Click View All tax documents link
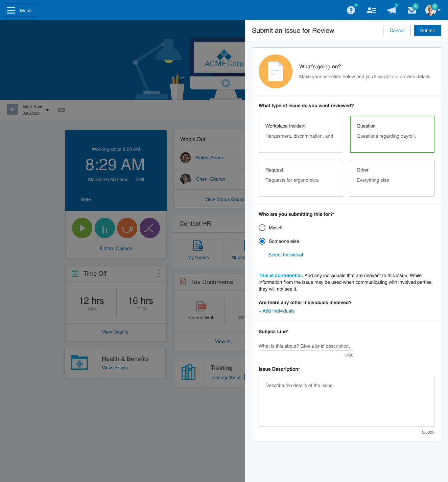The width and height of the screenshot is (448, 482). [223, 341]
